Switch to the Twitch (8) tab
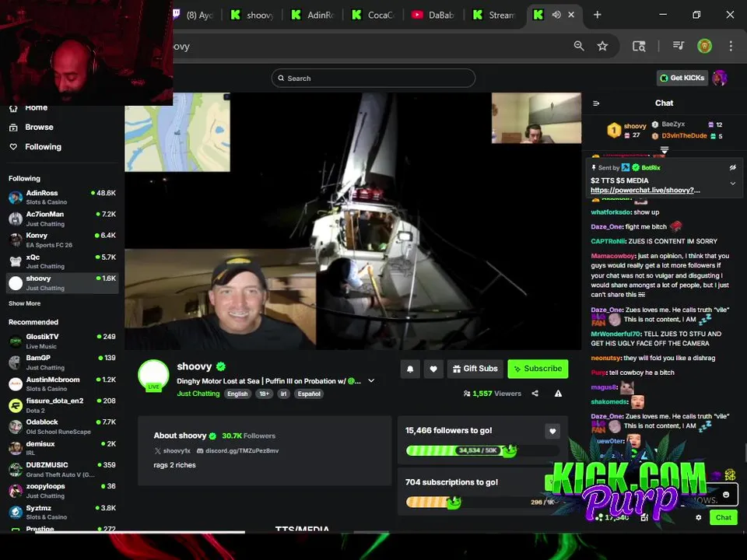 point(195,15)
